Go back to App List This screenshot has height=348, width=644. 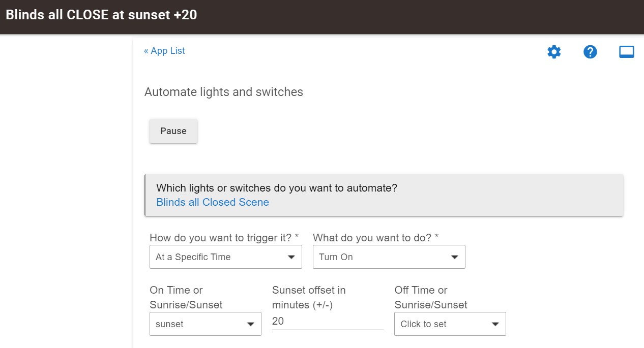(x=164, y=51)
